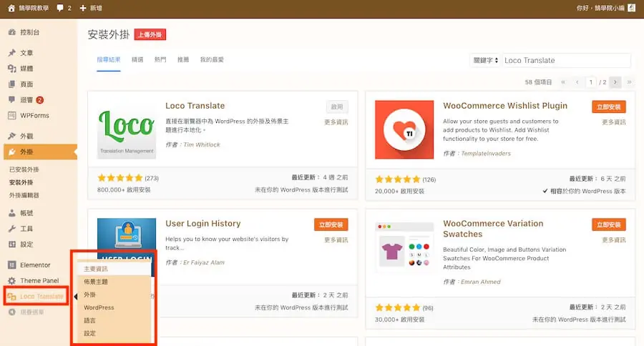Click the Theme Panel gear icon
The image size is (644, 346).
coord(12,281)
